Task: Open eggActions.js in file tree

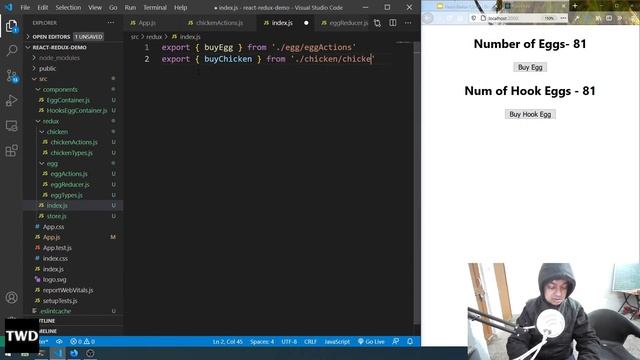Action: [x=69, y=174]
